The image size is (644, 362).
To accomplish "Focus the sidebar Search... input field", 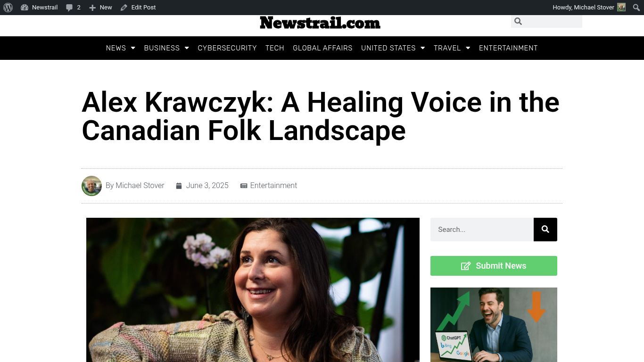I will pyautogui.click(x=482, y=230).
